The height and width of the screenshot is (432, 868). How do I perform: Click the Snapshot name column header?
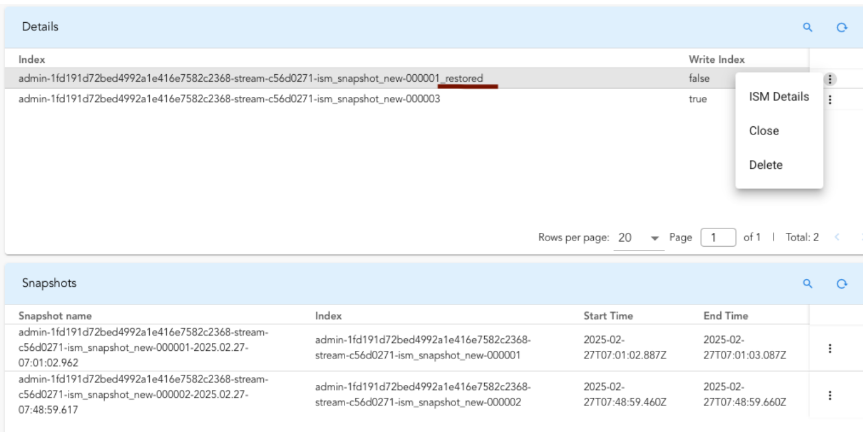55,316
